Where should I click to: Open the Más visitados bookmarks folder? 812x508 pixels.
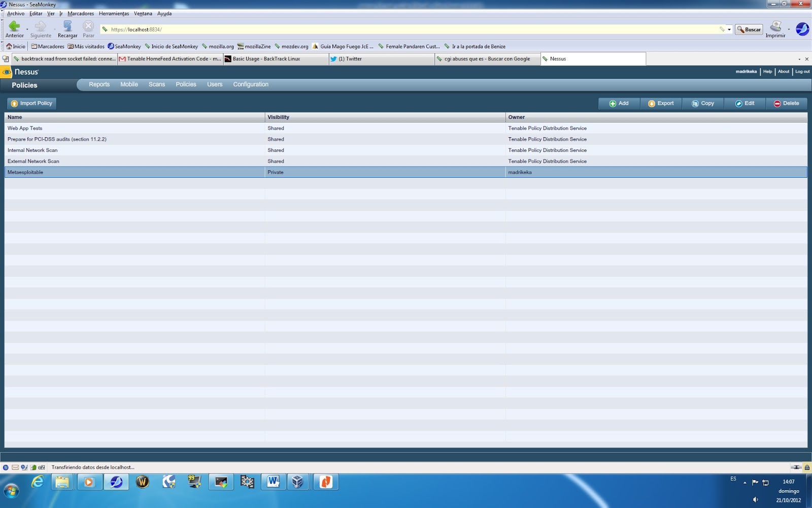86,46
